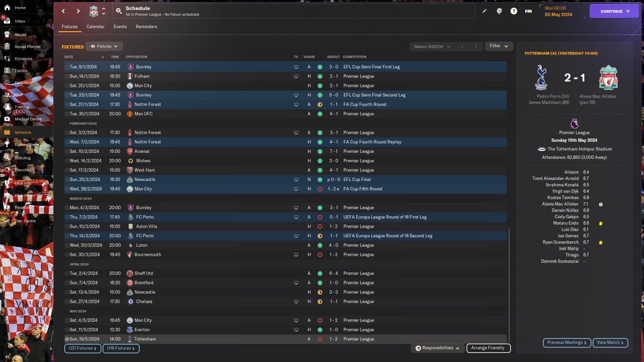Click the Everton club badge in fixtures

point(130,330)
